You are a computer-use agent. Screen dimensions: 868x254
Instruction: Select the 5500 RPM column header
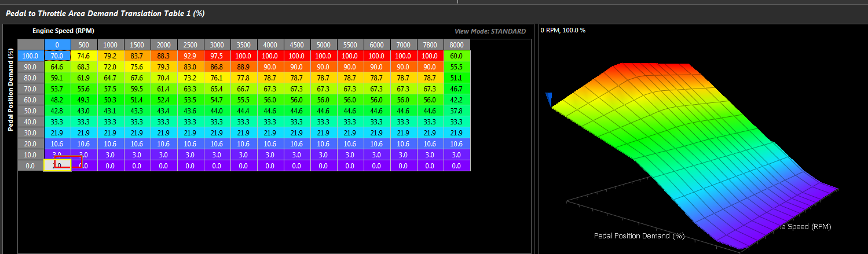(350, 45)
